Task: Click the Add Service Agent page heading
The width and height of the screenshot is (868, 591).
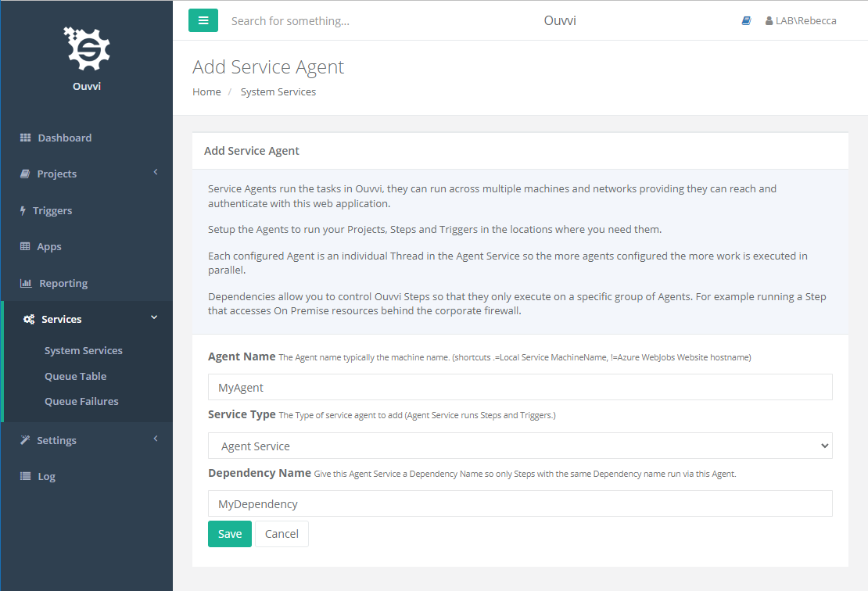Action: point(268,67)
